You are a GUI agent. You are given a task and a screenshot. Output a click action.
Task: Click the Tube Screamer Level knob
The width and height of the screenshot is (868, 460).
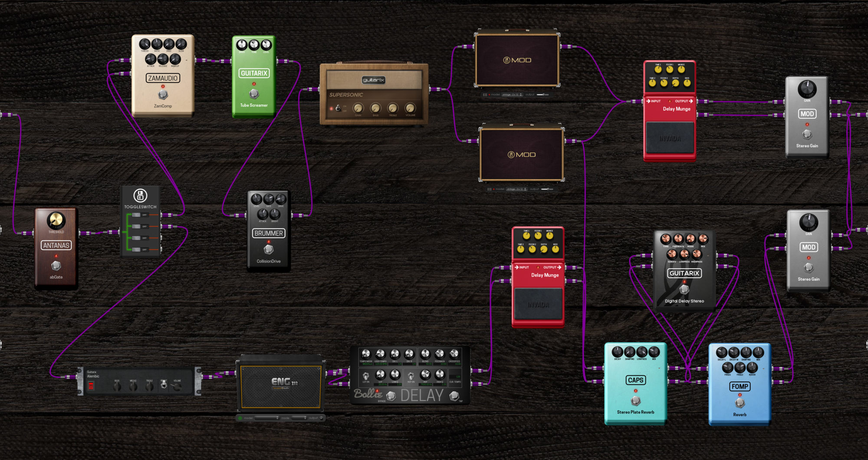(266, 45)
